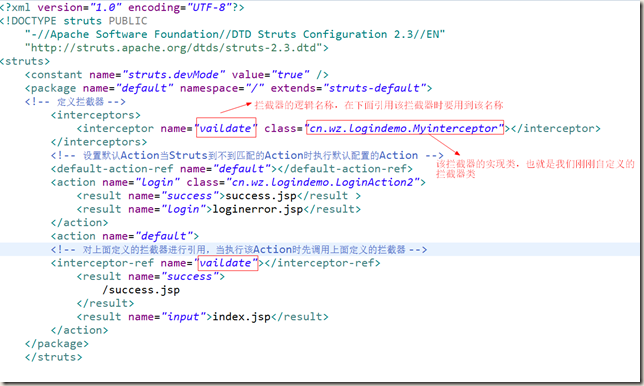Click the "定义拦截器" comment line
This screenshot has height=386, width=644.
pyautogui.click(x=75, y=102)
